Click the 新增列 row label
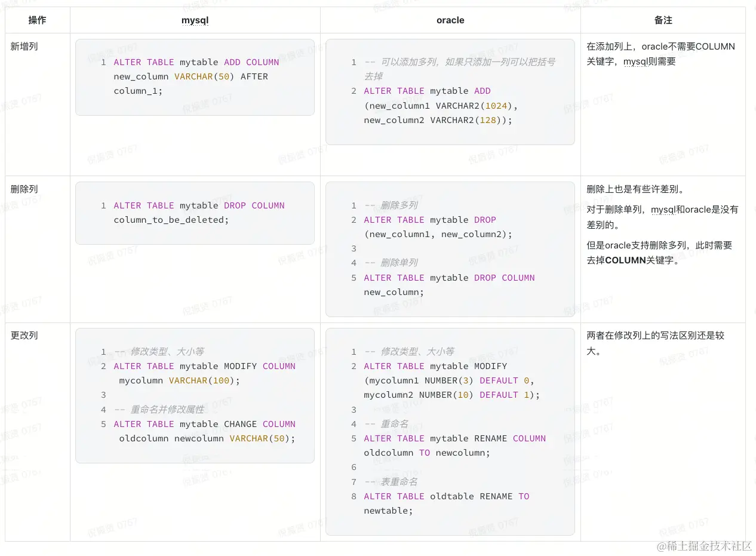This screenshot has height=556, width=756. coord(24,46)
